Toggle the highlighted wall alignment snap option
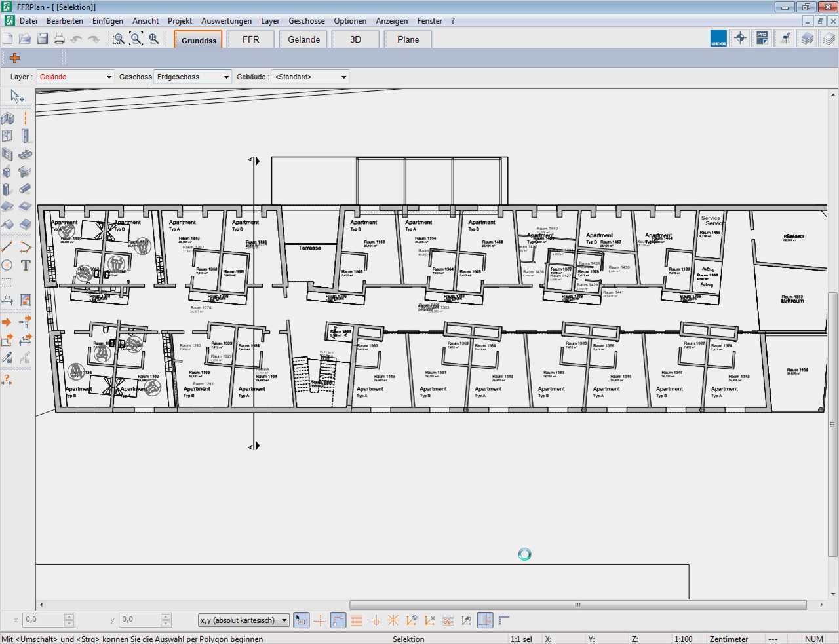839x644 pixels. tap(485, 620)
